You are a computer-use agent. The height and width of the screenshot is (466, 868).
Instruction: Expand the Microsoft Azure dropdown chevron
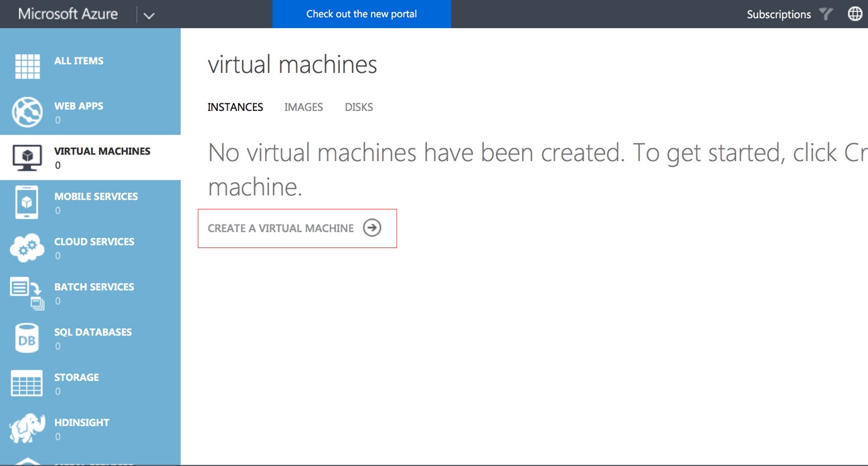point(149,13)
